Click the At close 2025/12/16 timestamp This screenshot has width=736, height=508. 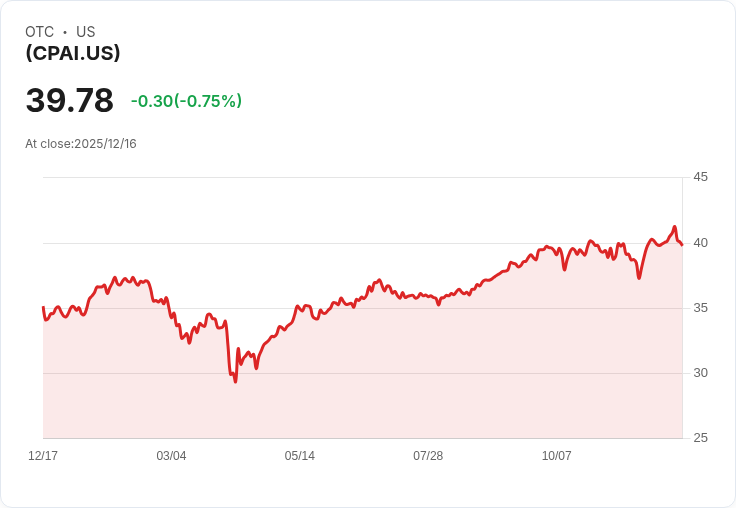pos(81,144)
